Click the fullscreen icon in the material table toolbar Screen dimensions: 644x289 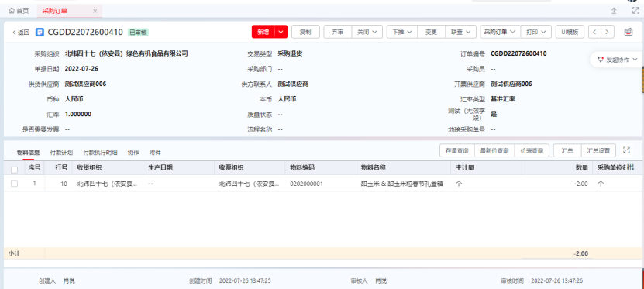coord(626,150)
